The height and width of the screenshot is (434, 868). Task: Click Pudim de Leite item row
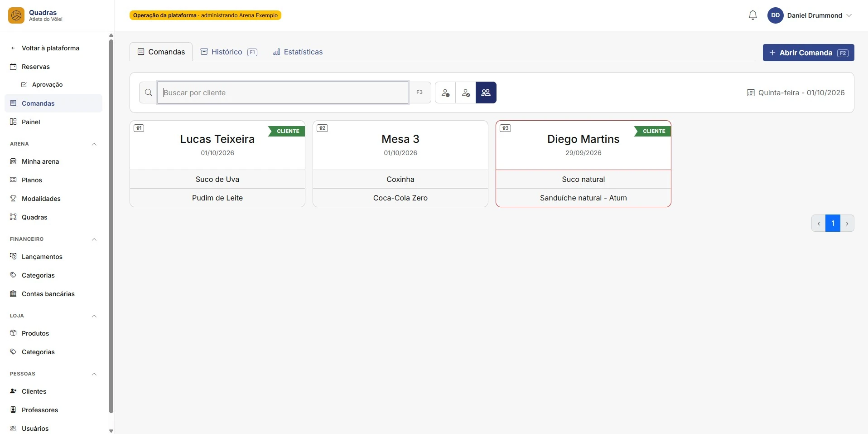pyautogui.click(x=217, y=198)
